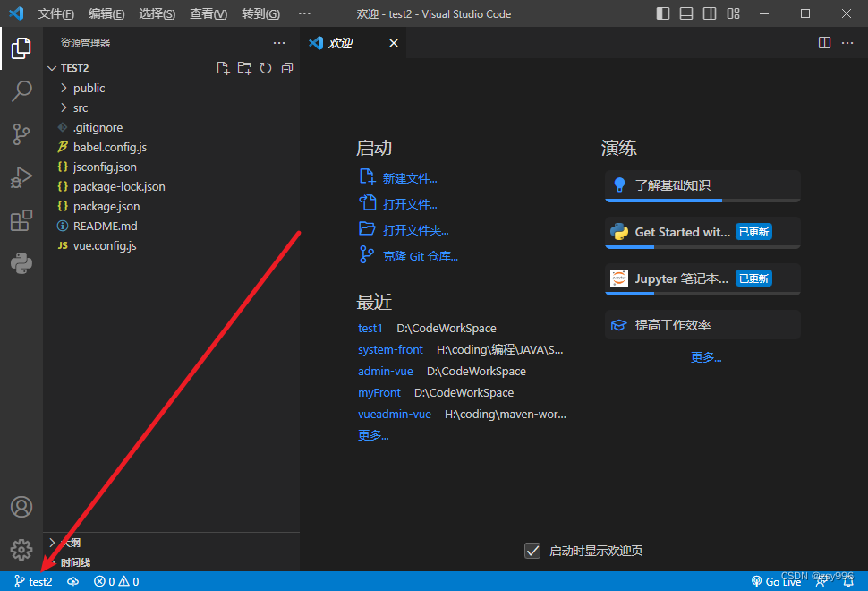
Task: Open recent project admin-vue
Action: point(386,371)
